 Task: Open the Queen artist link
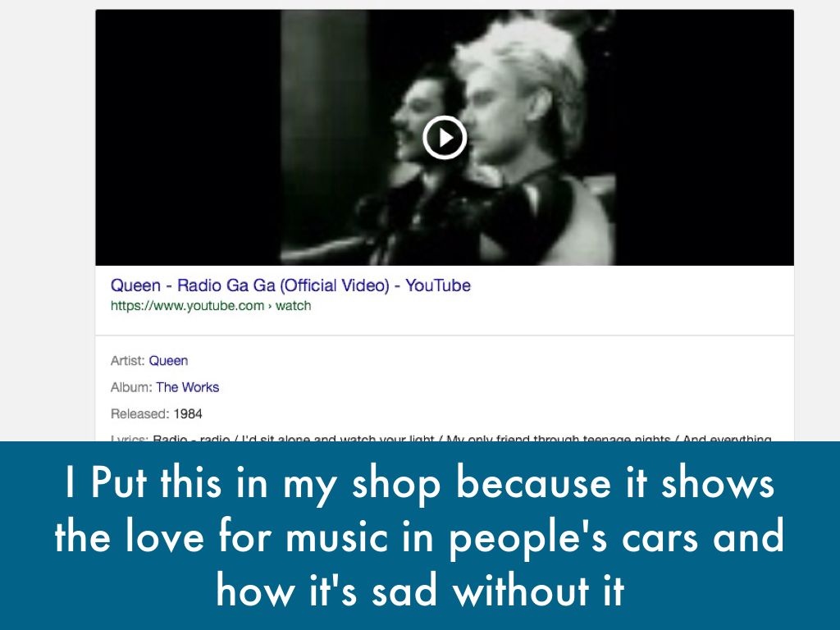(x=168, y=361)
